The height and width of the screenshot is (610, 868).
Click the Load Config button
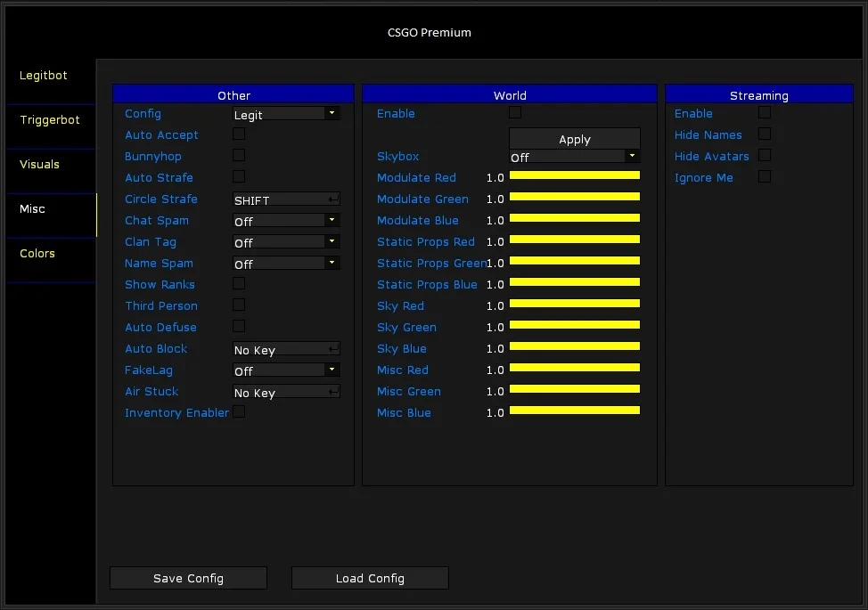click(370, 578)
